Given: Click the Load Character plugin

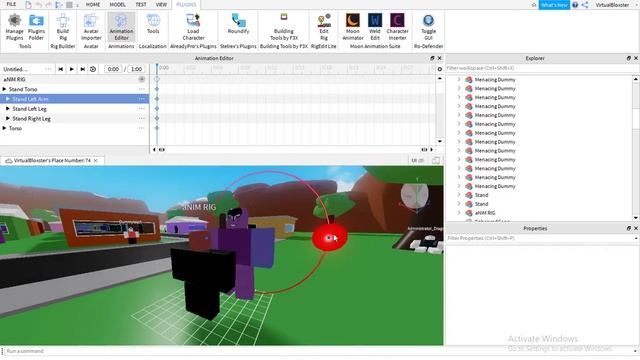Looking at the screenshot, I should [x=193, y=27].
